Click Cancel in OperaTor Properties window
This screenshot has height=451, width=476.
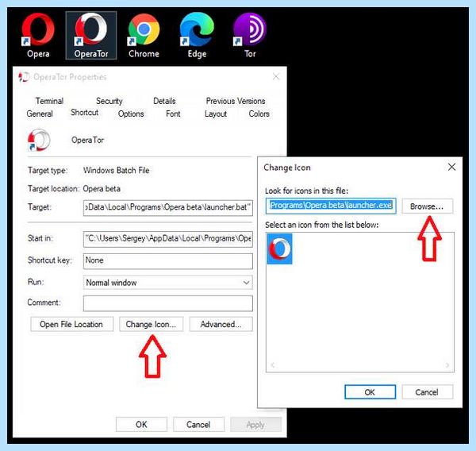[x=198, y=424]
